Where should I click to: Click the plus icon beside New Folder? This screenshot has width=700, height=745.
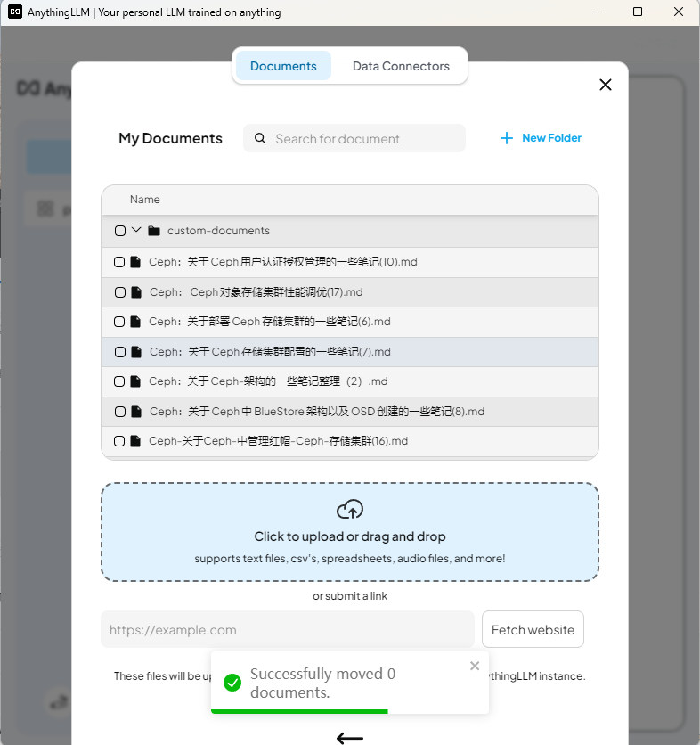click(x=507, y=138)
